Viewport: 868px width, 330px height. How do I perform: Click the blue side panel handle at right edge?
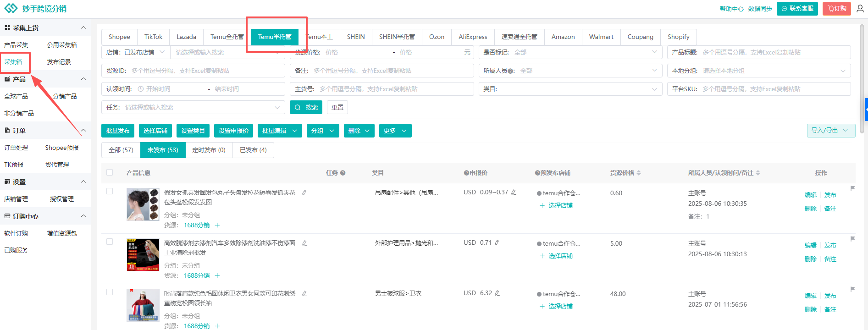[x=866, y=110]
